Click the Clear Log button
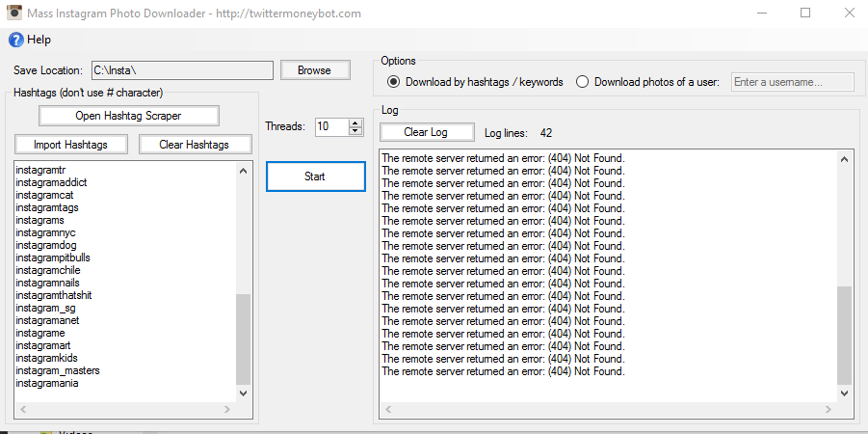 426,132
